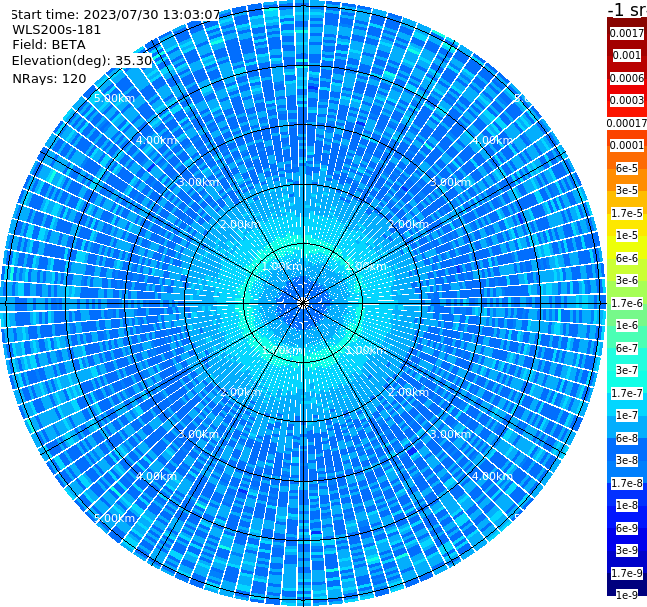647x607 pixels.
Task: Click the 0.0001 colorbar value
Action: coord(627,145)
